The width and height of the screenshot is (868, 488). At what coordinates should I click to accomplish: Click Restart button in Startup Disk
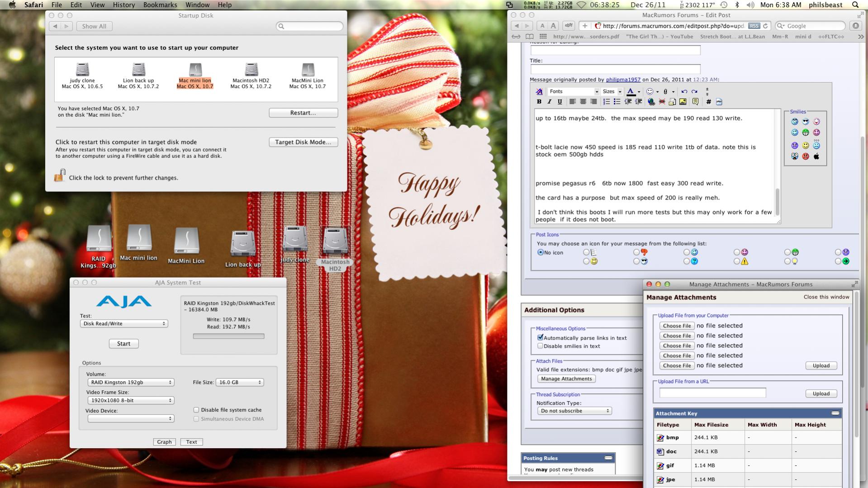pyautogui.click(x=303, y=113)
